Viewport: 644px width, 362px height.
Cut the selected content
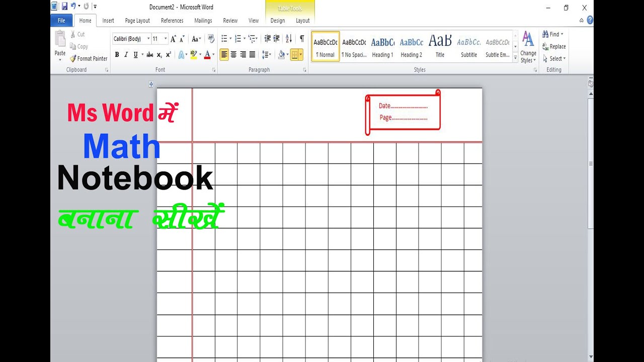pos(77,34)
